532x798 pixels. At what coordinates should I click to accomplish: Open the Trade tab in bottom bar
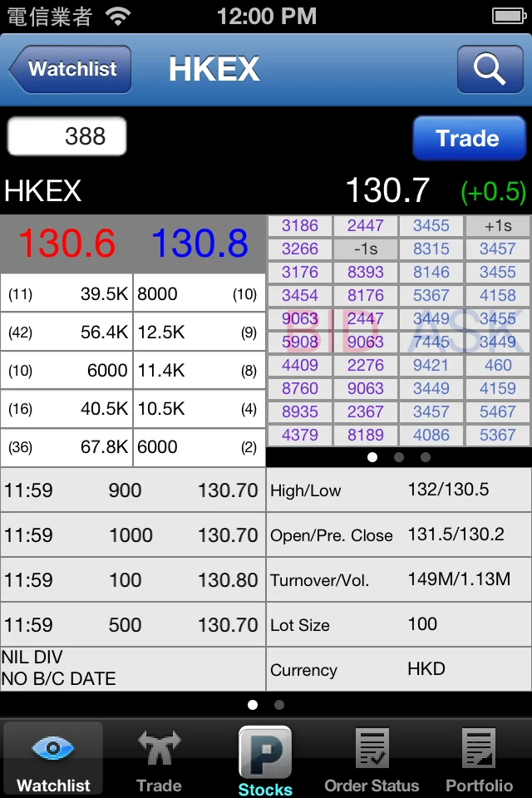tap(159, 761)
